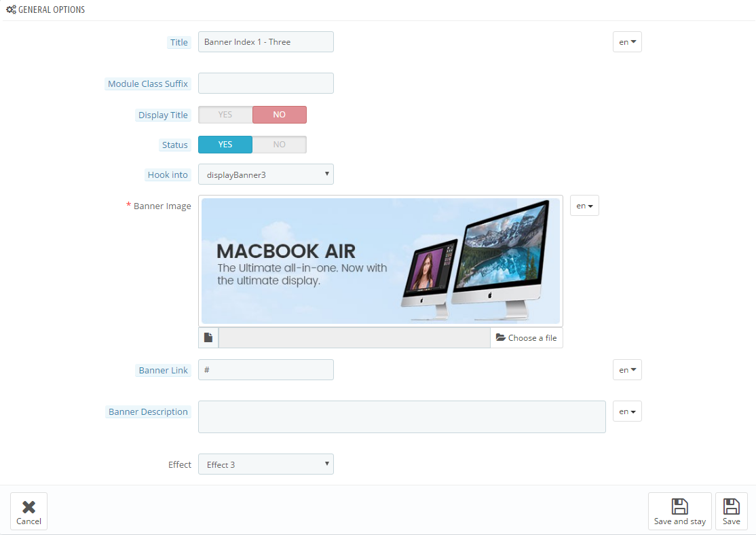Set Display Title to YES
The width and height of the screenshot is (756, 535).
225,115
